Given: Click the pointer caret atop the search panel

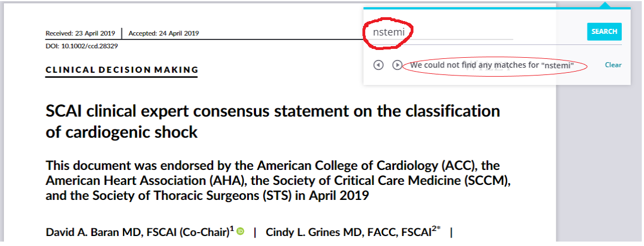Looking at the screenshot, I should [x=607, y=6].
